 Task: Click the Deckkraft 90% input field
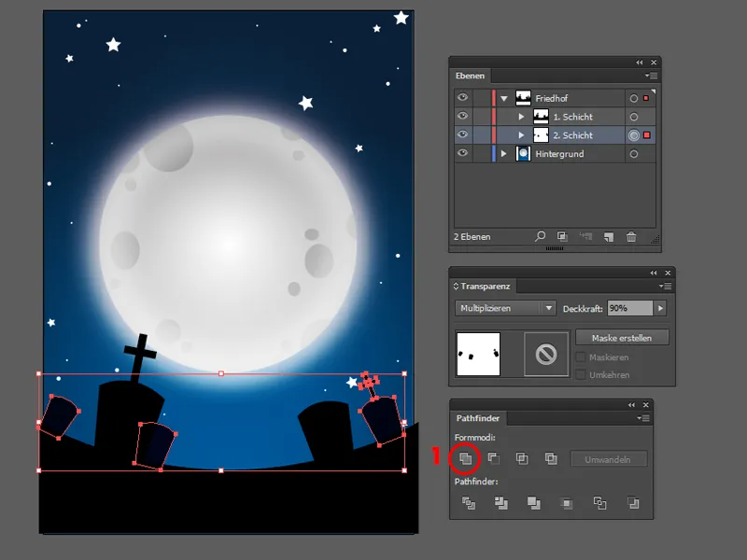[x=629, y=308]
